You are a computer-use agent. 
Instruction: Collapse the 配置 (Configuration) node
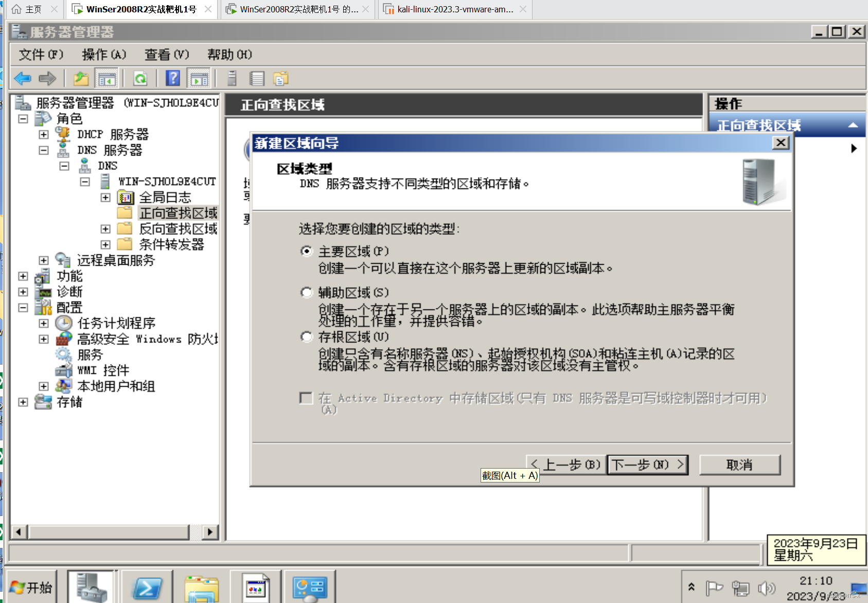[x=23, y=307]
